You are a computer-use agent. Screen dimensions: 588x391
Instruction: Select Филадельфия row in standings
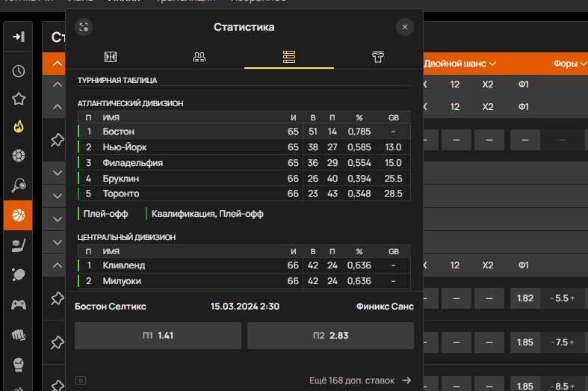(244, 163)
